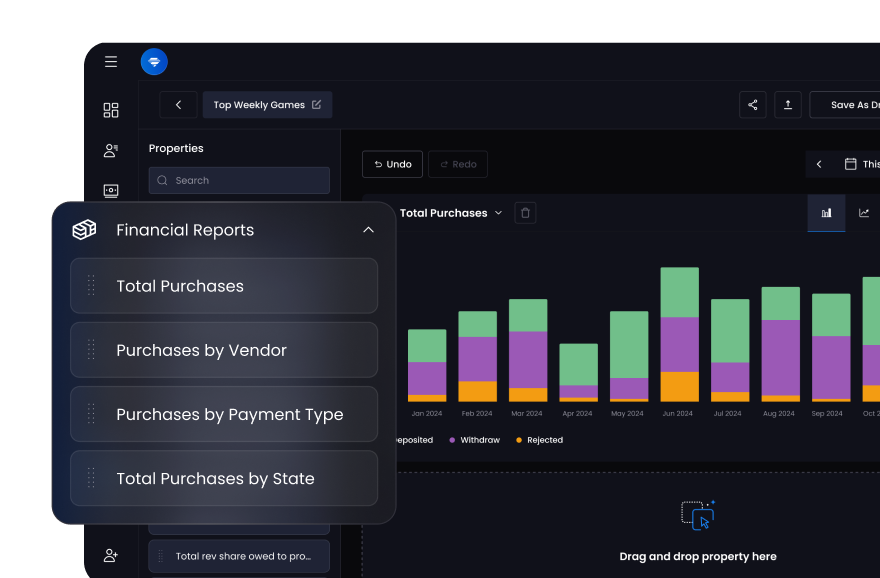Click the Undo button

pos(392,164)
